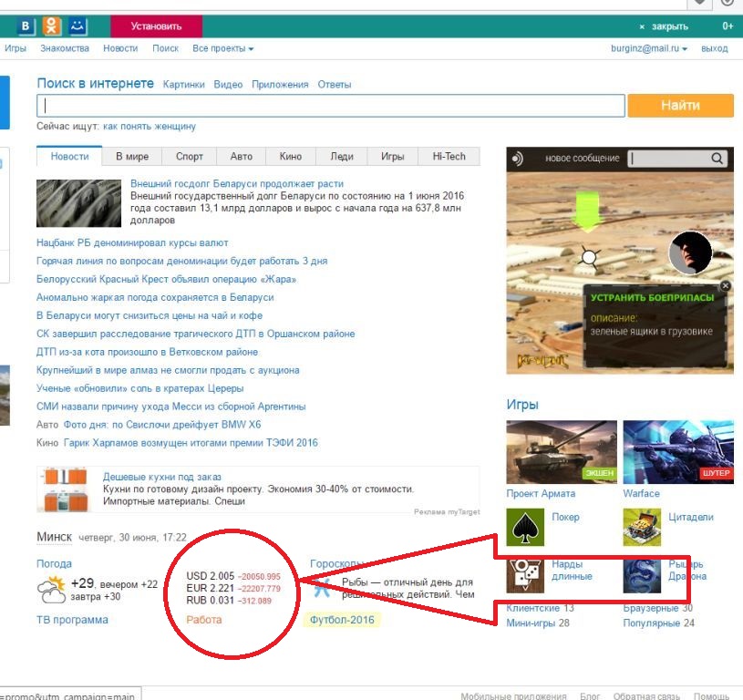Open the banknotes news thumbnail
Viewport: 743px width, 700px height.
pos(78,203)
